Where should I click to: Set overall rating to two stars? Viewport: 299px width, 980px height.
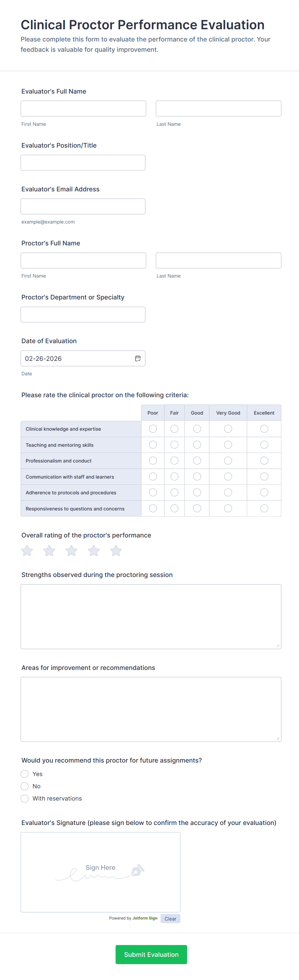coord(49,551)
